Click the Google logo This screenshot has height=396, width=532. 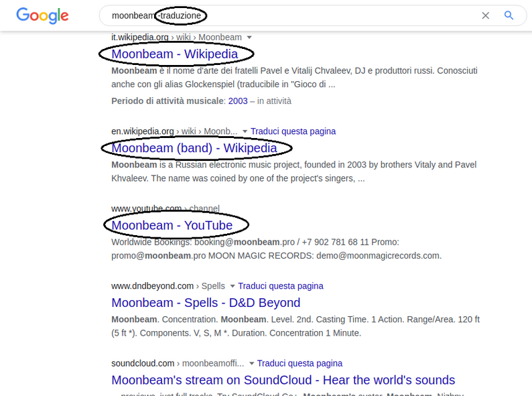click(42, 15)
